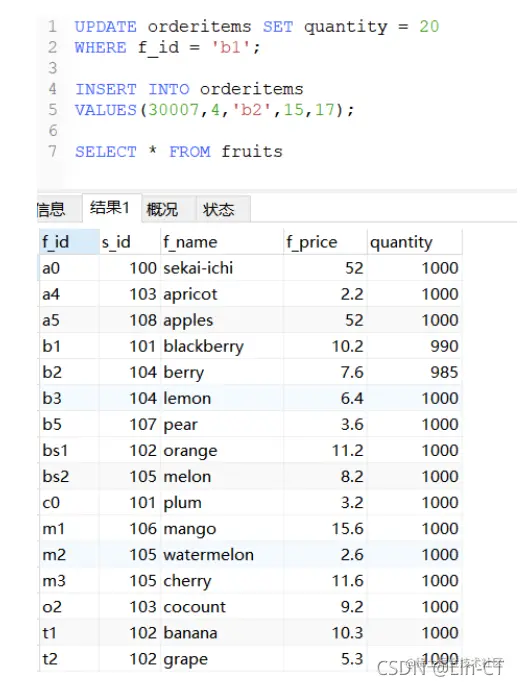Select cell 'sekai-ichi' in f_name
This screenshot has height=686, width=520.
[x=222, y=268]
